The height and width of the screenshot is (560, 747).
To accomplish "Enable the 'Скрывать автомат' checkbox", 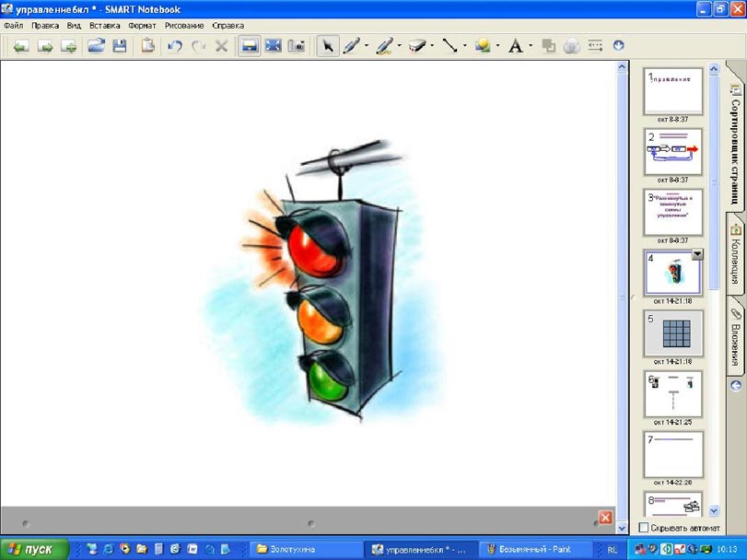I will [x=644, y=527].
